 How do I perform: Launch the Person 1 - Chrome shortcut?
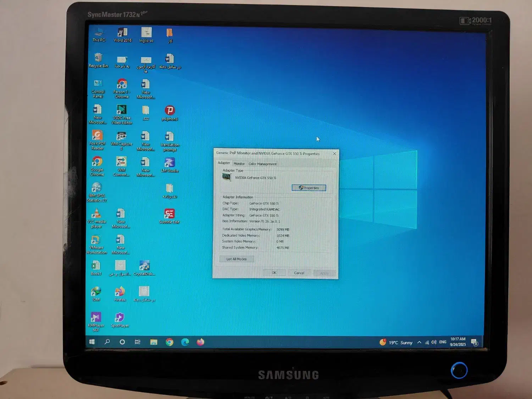pos(122,89)
